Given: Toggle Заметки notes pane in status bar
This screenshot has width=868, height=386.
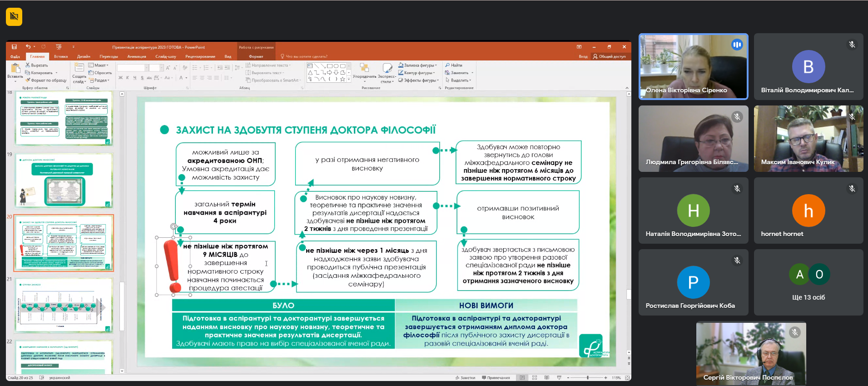Looking at the screenshot, I should [x=465, y=378].
